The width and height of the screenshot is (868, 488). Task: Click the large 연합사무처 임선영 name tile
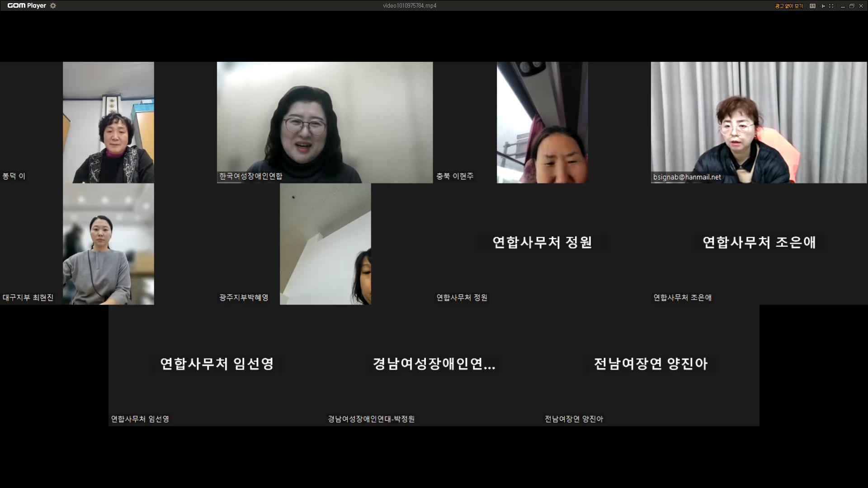217,364
